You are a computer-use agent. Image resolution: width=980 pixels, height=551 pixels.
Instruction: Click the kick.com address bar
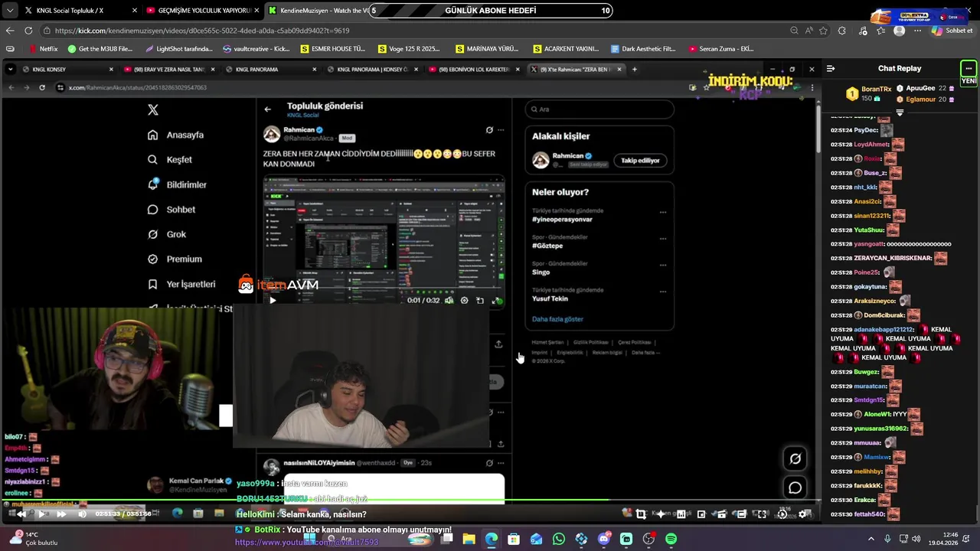coord(413,31)
